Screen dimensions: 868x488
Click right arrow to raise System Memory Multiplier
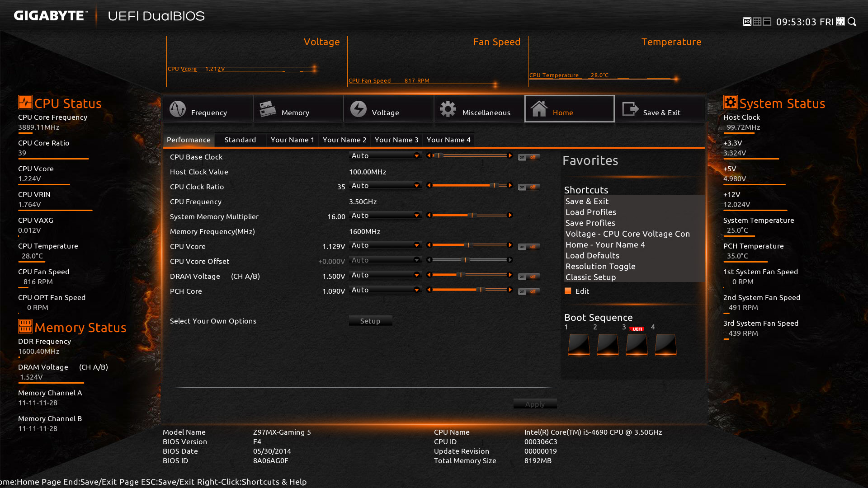[x=510, y=215]
